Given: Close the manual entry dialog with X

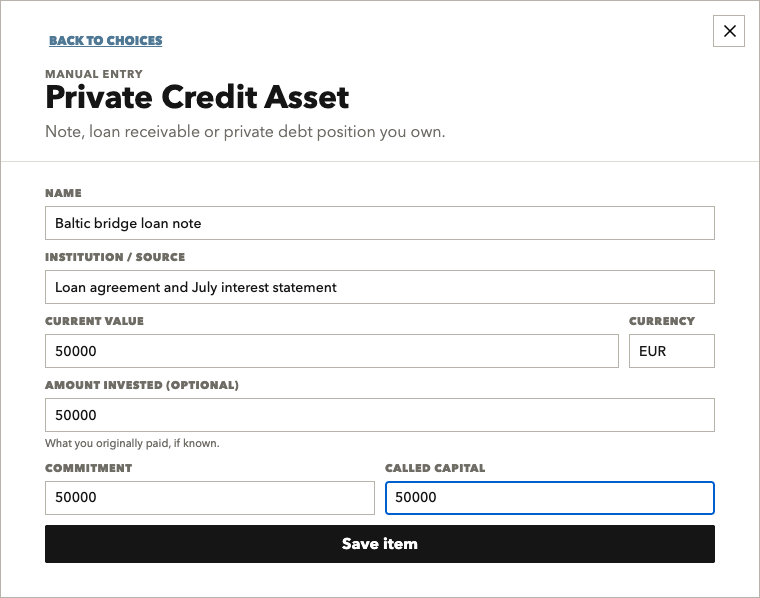Looking at the screenshot, I should (728, 31).
